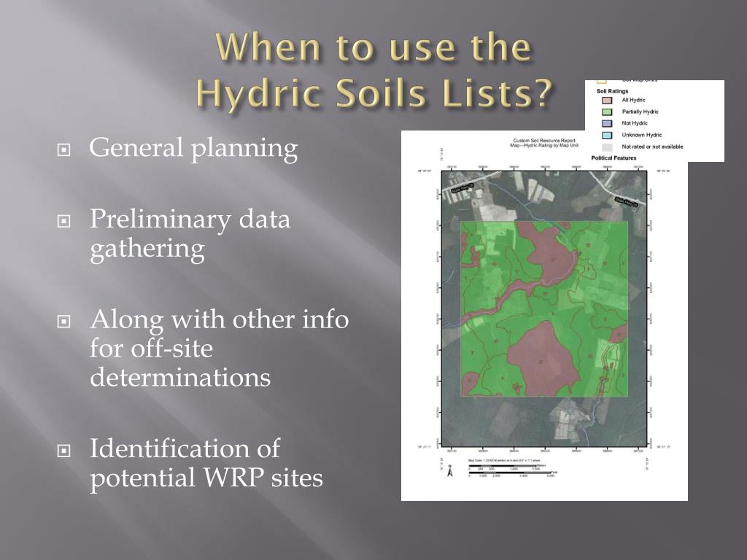The height and width of the screenshot is (560, 747).
Task: Click the State Hwy label at the map's top-right
Action: [x=625, y=202]
